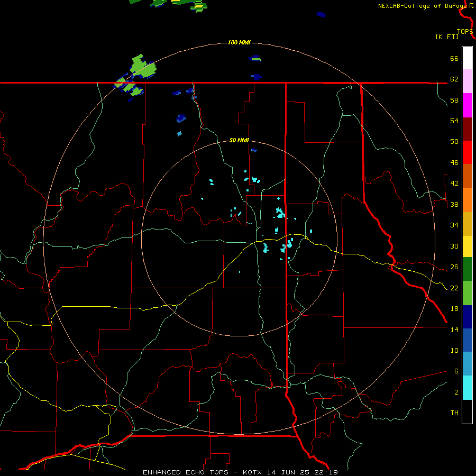Viewport: 476px width, 476px height.
Task: Click the 50 value on the color scale
Action: (x=454, y=142)
